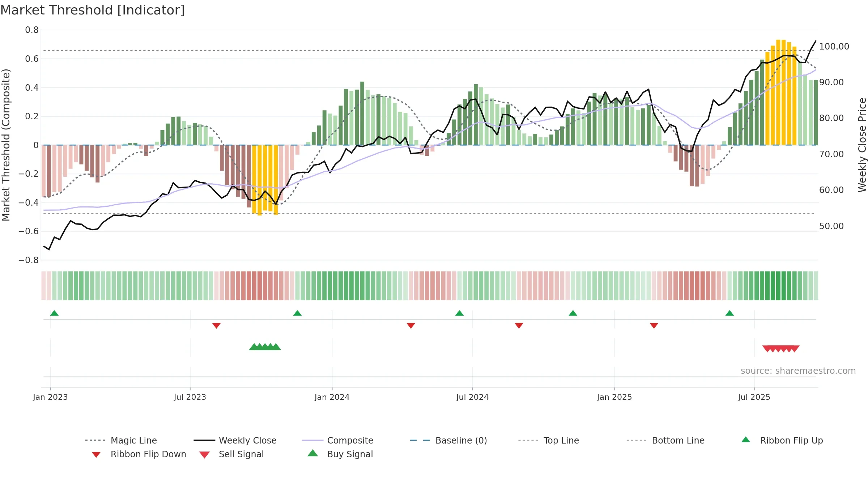Image resolution: width=868 pixels, height=488 pixels.
Task: Click the 50.00 price axis label
Action: point(831,226)
